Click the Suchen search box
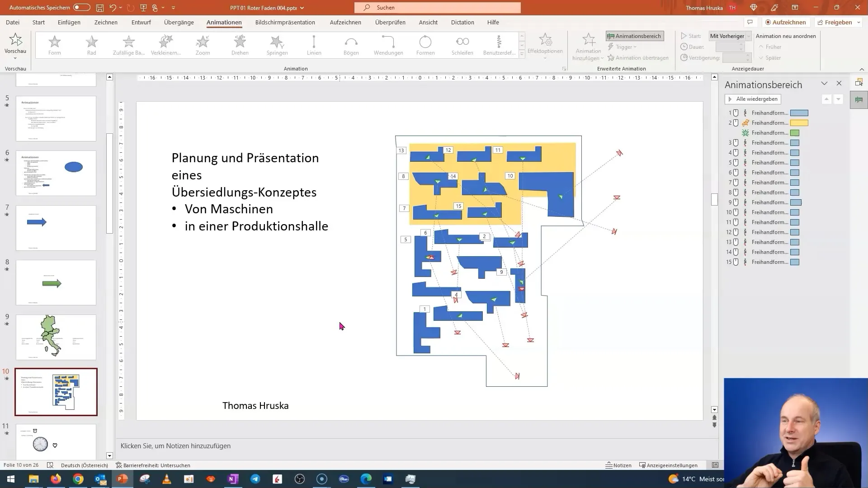The height and width of the screenshot is (488, 868). pyautogui.click(x=438, y=8)
